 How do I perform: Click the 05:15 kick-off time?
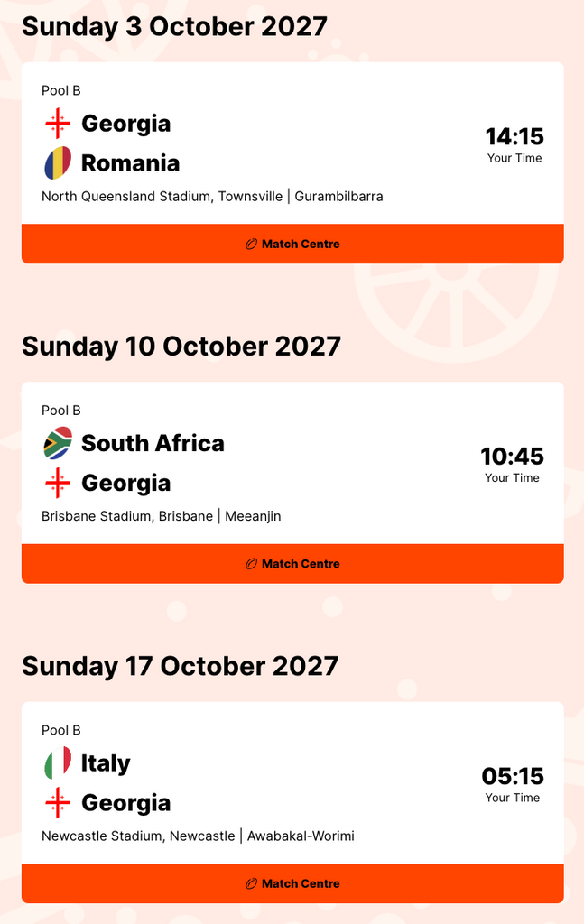(x=512, y=776)
